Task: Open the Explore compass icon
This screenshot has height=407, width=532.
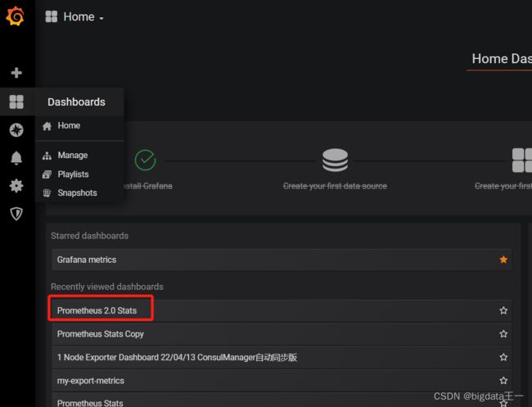Action: point(16,130)
